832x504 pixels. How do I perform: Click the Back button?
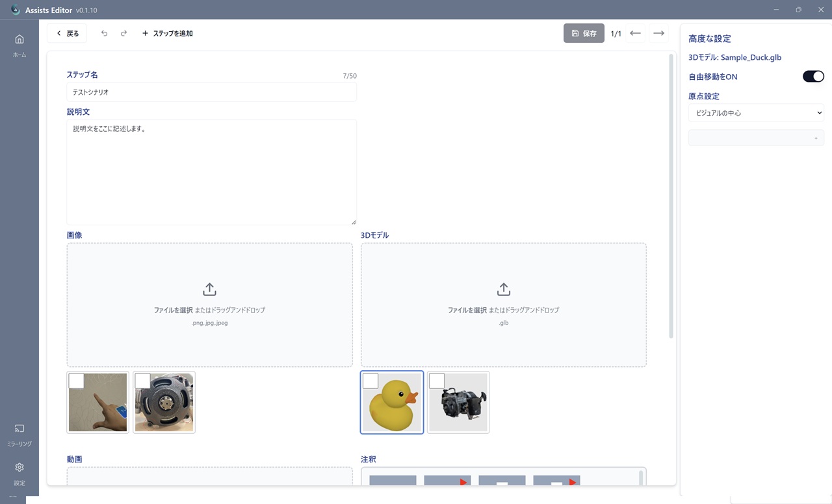(x=67, y=33)
